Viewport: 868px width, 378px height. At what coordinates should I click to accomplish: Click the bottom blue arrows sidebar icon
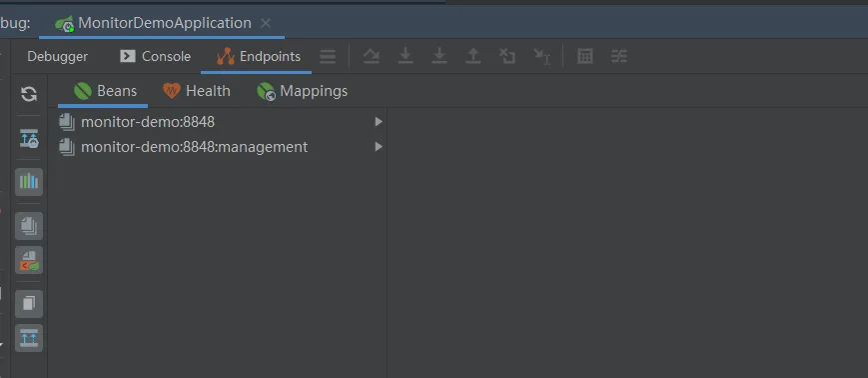click(29, 338)
